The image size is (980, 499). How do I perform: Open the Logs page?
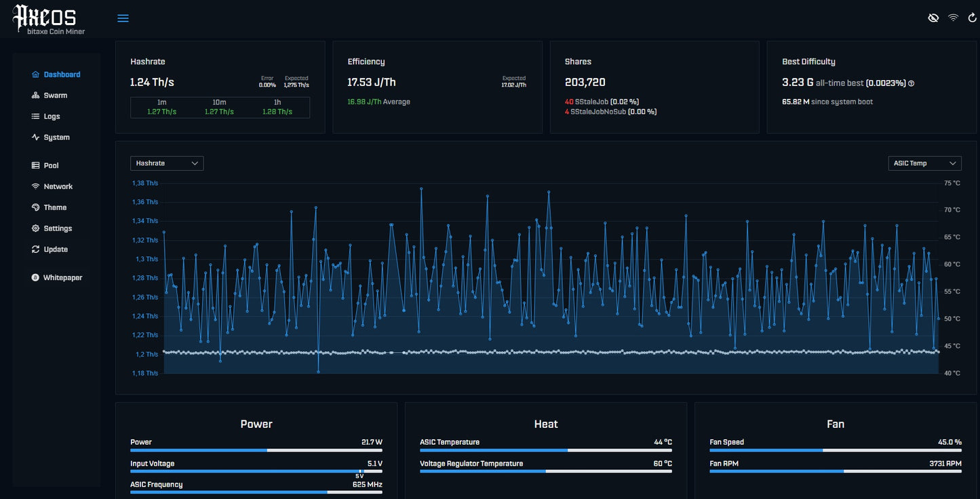[x=52, y=117]
